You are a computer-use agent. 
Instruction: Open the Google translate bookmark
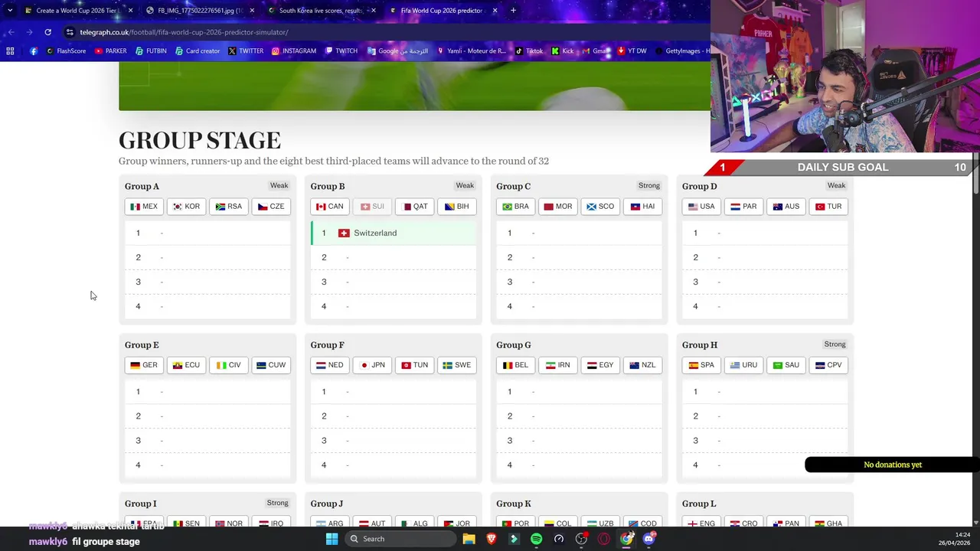pyautogui.click(x=397, y=51)
